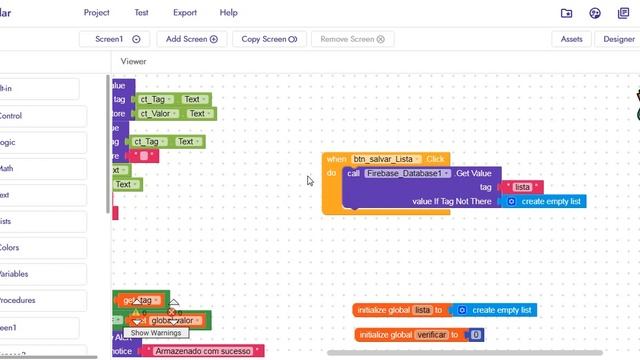Open btn_salvar_Lista component dropdown in event block
The height and width of the screenshot is (360, 640).
[x=386, y=159]
